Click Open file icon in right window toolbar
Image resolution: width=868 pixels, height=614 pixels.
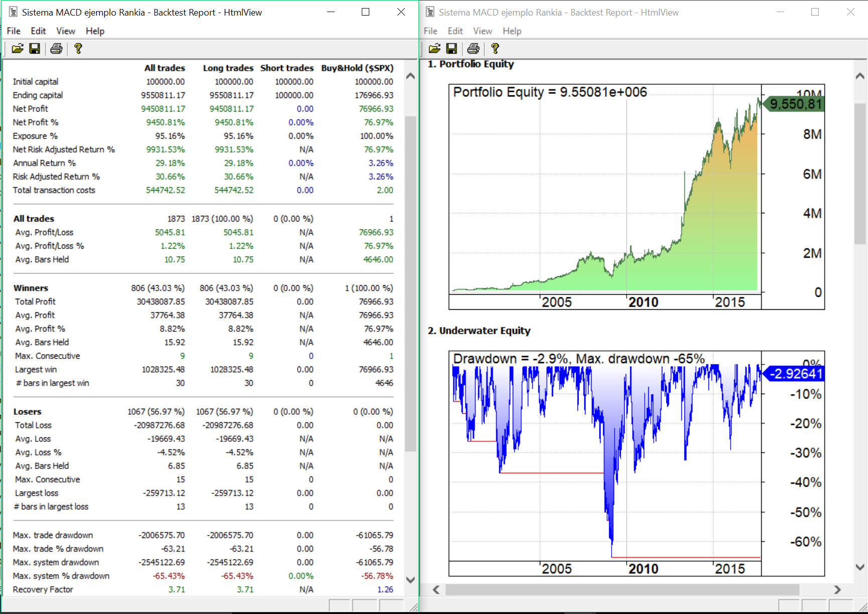click(435, 49)
